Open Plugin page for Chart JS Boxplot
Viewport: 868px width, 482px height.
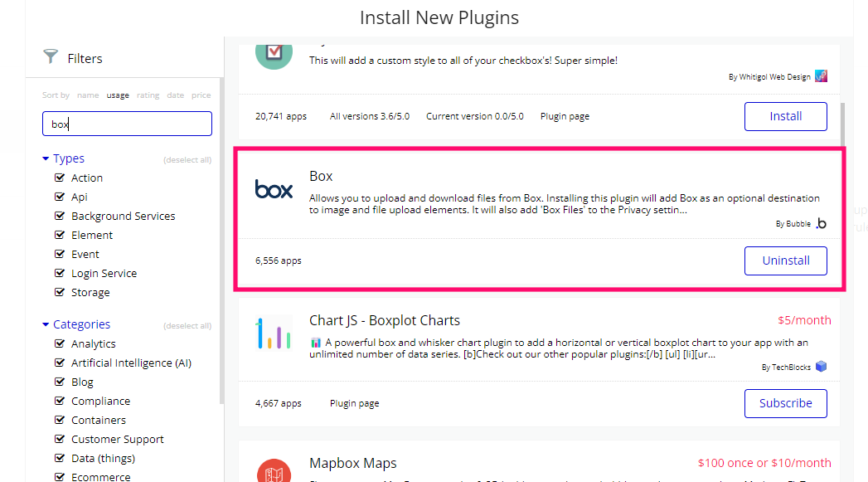click(354, 403)
